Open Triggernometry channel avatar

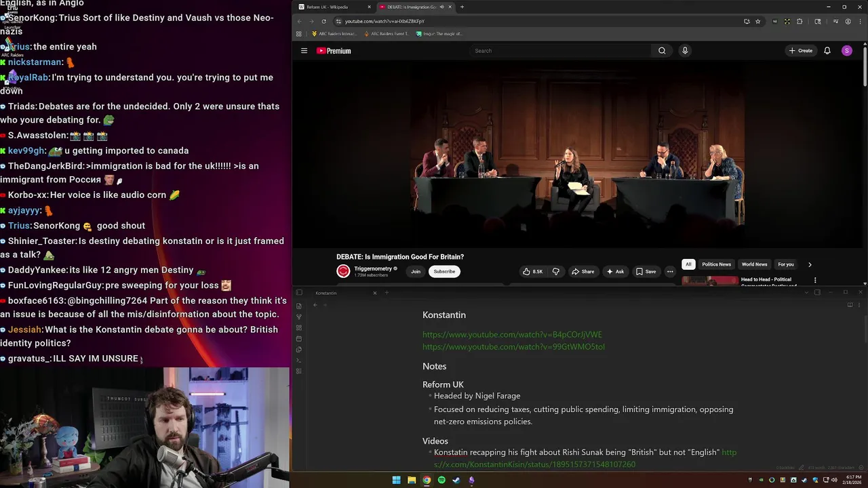coord(343,271)
